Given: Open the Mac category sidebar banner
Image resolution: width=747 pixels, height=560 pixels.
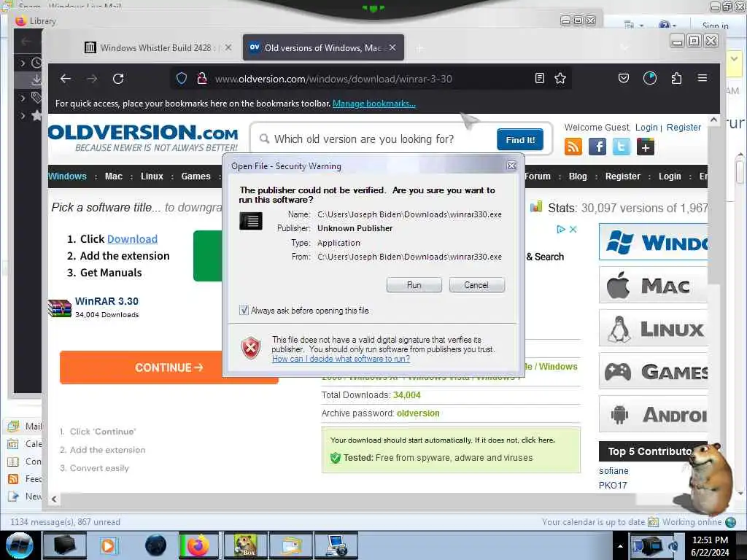Looking at the screenshot, I should click(653, 285).
